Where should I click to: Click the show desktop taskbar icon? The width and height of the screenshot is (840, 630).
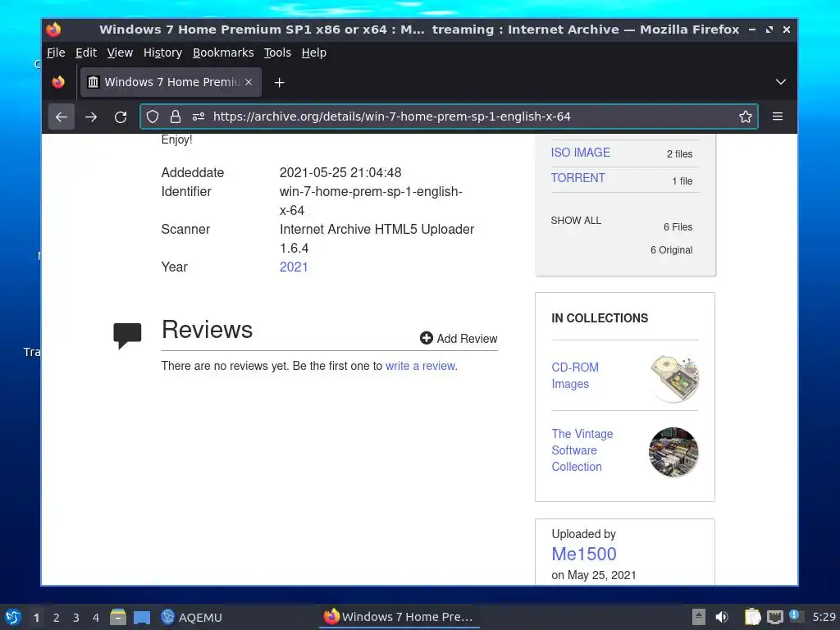(x=141, y=617)
